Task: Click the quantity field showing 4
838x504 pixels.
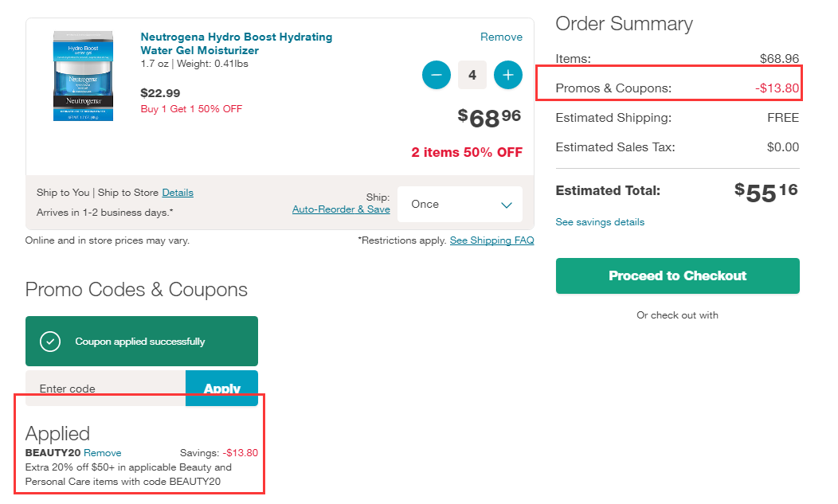Action: tap(472, 75)
